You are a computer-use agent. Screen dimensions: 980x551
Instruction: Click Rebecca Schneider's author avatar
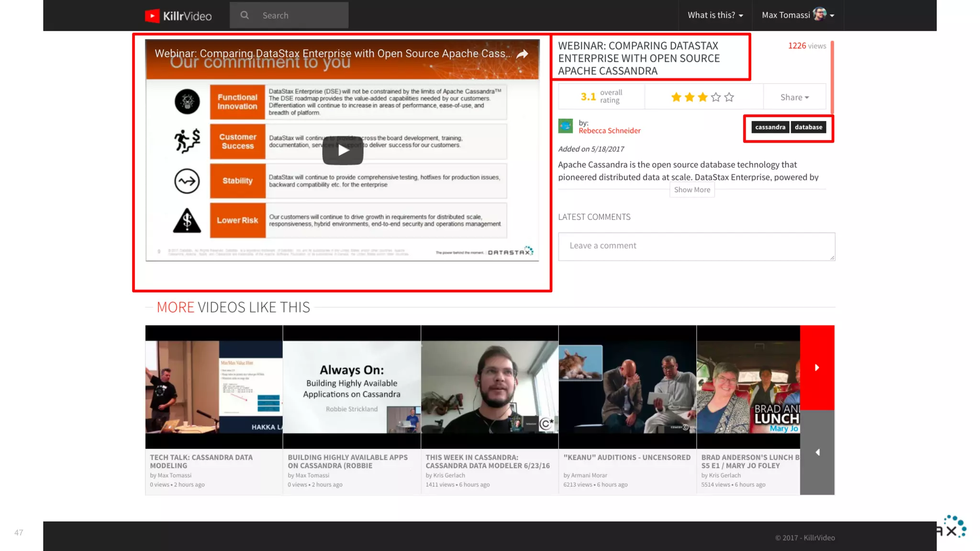coord(565,126)
